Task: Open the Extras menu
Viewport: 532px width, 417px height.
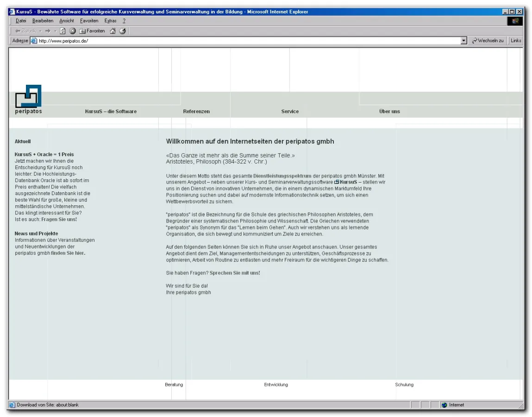Action: (x=110, y=20)
